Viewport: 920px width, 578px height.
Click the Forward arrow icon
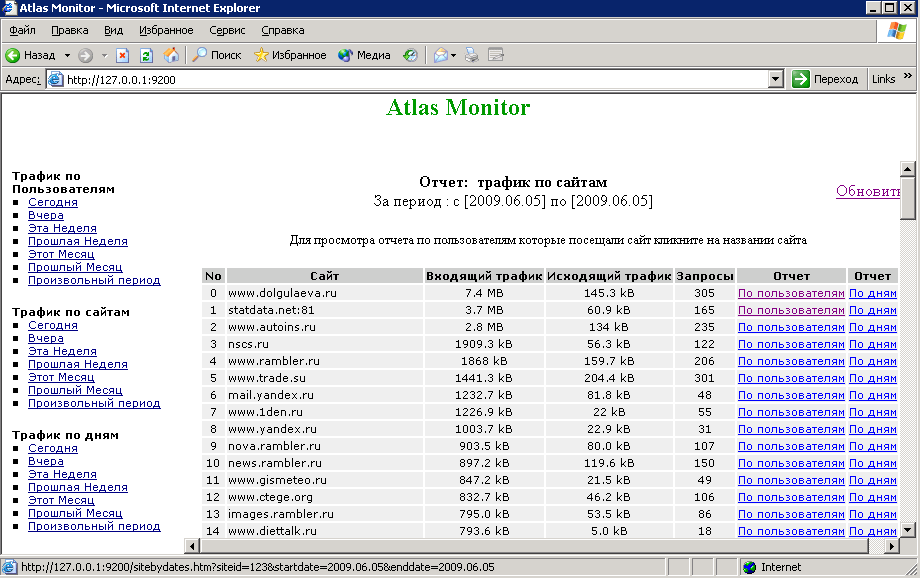click(86, 55)
